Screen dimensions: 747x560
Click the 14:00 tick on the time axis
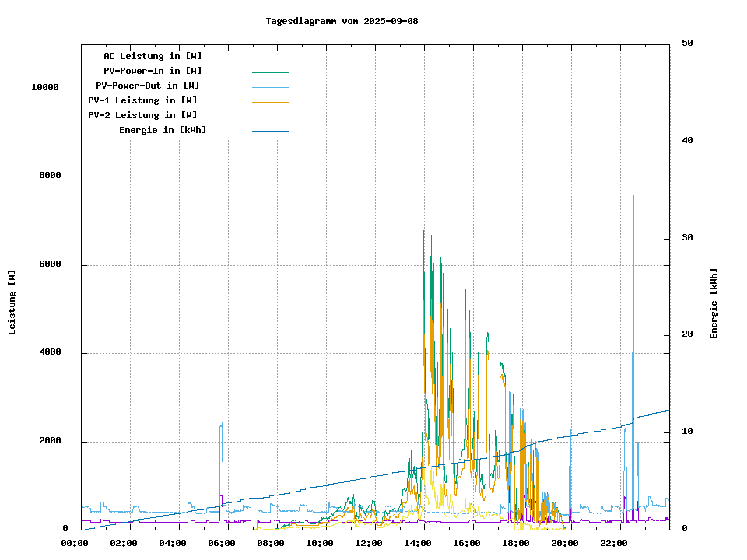click(419, 543)
